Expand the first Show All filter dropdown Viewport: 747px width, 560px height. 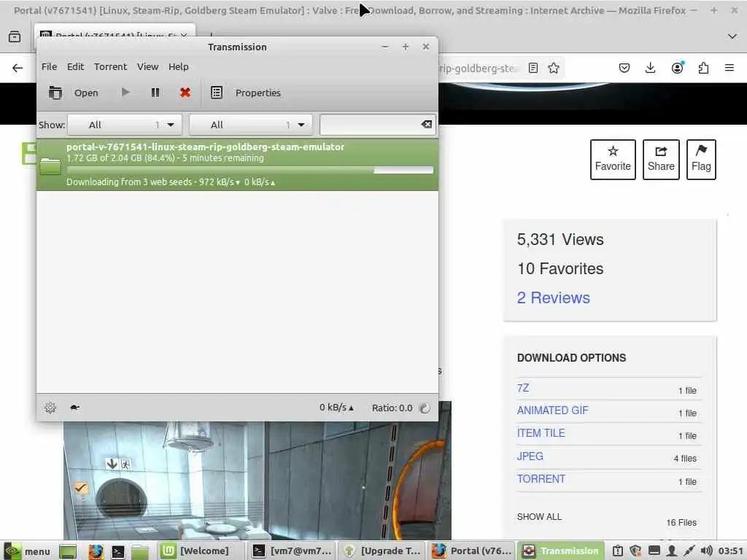tap(125, 125)
